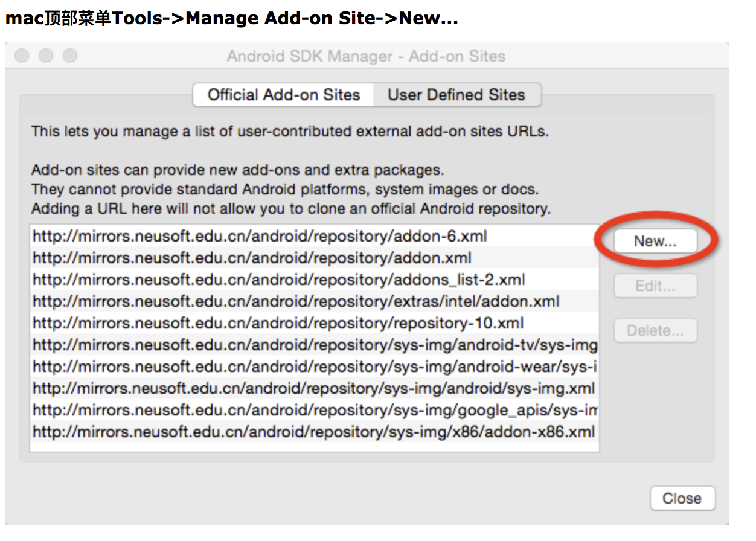
Task: Select the sys-img/google_apis URL row
Action: [314, 410]
